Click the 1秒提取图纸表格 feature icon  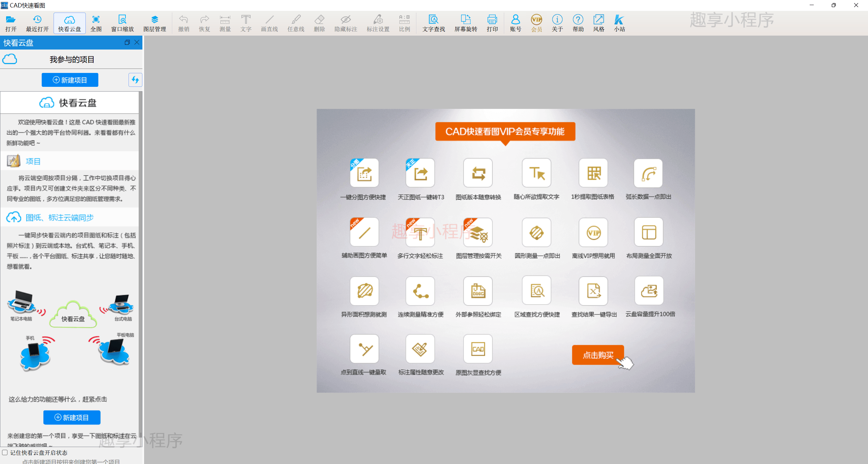[x=593, y=173]
